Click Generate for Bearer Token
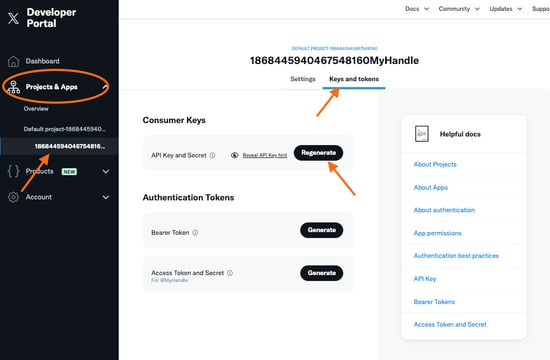 [322, 230]
